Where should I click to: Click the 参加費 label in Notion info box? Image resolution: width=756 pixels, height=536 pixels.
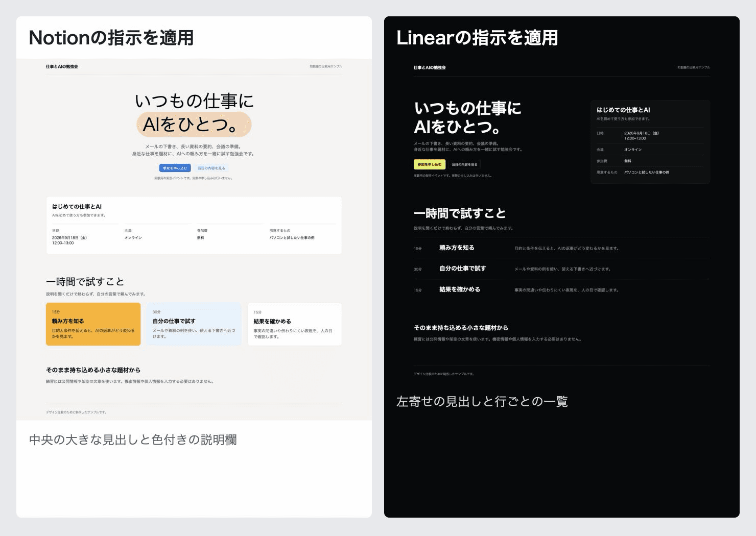[202, 231]
